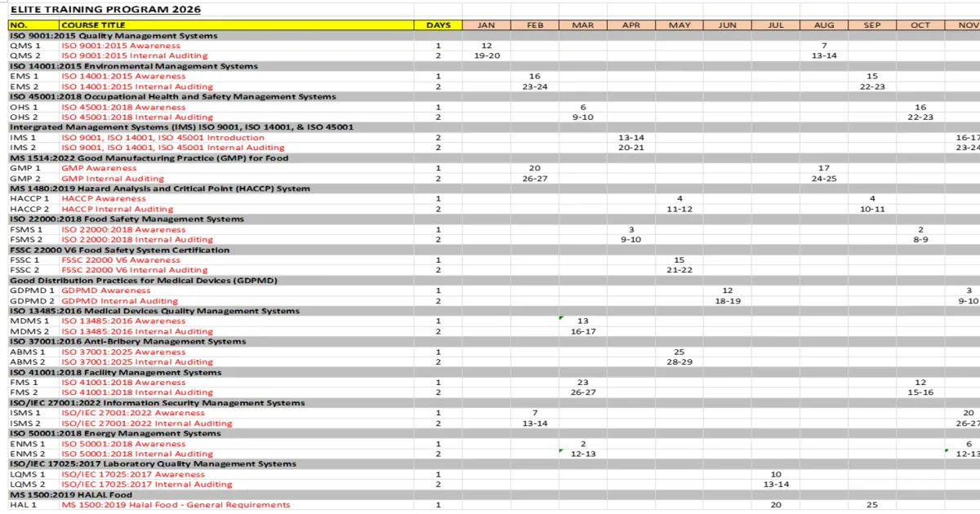Select the AUG month header cell
980x514 pixels.
(x=824, y=25)
